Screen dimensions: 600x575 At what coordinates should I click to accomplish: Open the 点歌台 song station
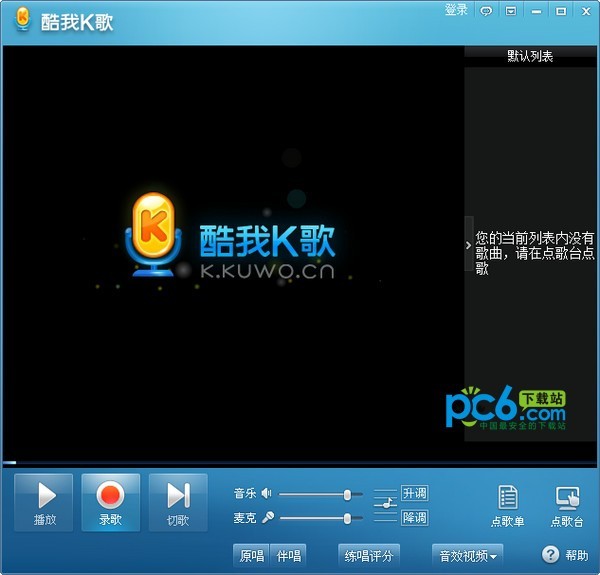[x=567, y=507]
